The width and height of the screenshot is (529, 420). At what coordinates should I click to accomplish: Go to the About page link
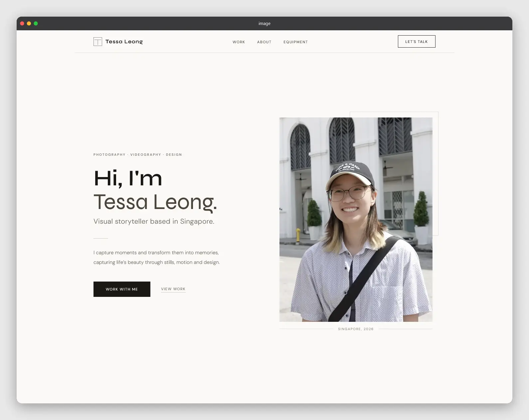pos(264,42)
